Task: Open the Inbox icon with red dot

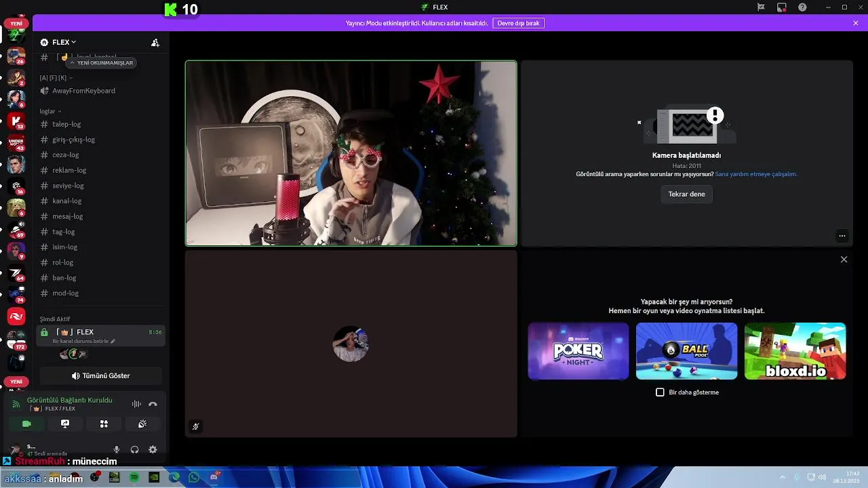Action: click(x=782, y=7)
